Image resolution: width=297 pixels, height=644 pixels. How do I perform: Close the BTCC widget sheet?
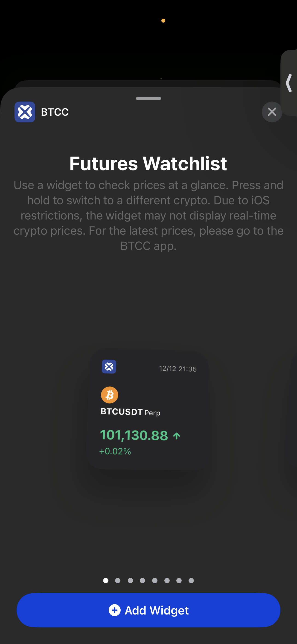pos(272,112)
